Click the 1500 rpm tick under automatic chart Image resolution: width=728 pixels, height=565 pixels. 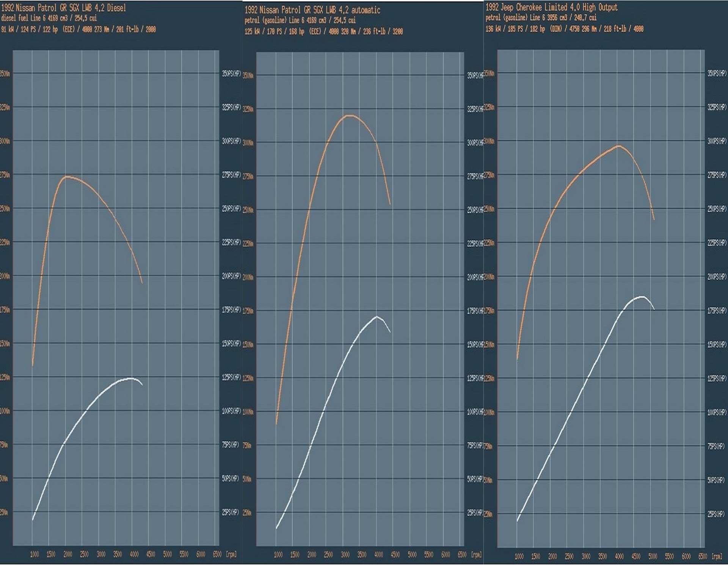[x=295, y=555]
